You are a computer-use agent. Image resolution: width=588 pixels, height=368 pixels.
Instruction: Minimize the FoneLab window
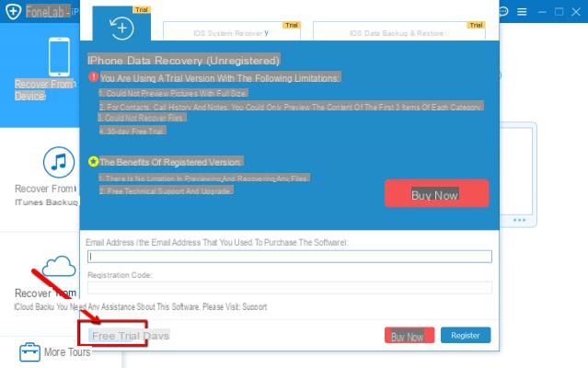click(541, 12)
